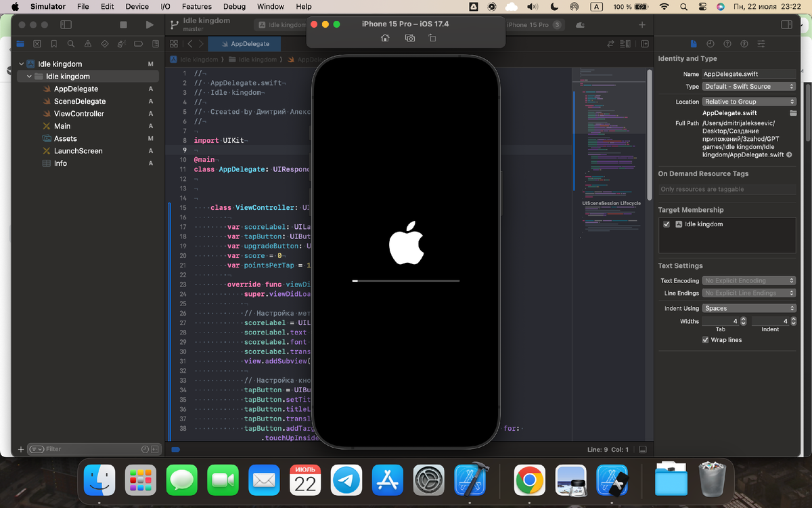This screenshot has width=812, height=508.
Task: Add a new editor tab with plus
Action: click(642, 25)
